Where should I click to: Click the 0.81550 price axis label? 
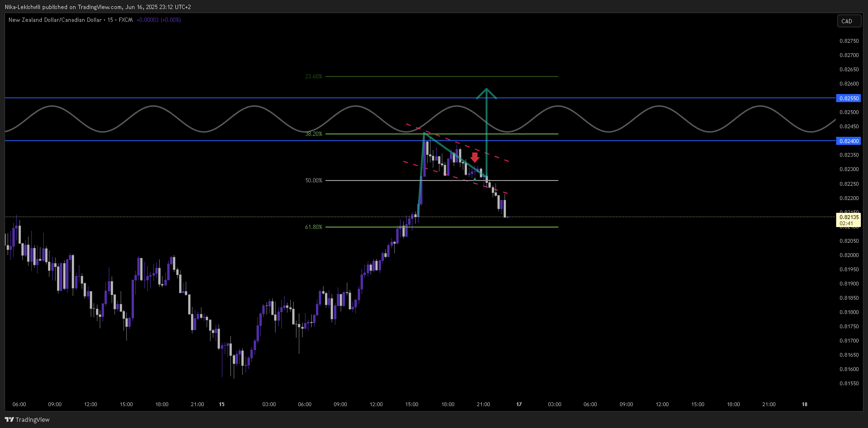point(849,383)
